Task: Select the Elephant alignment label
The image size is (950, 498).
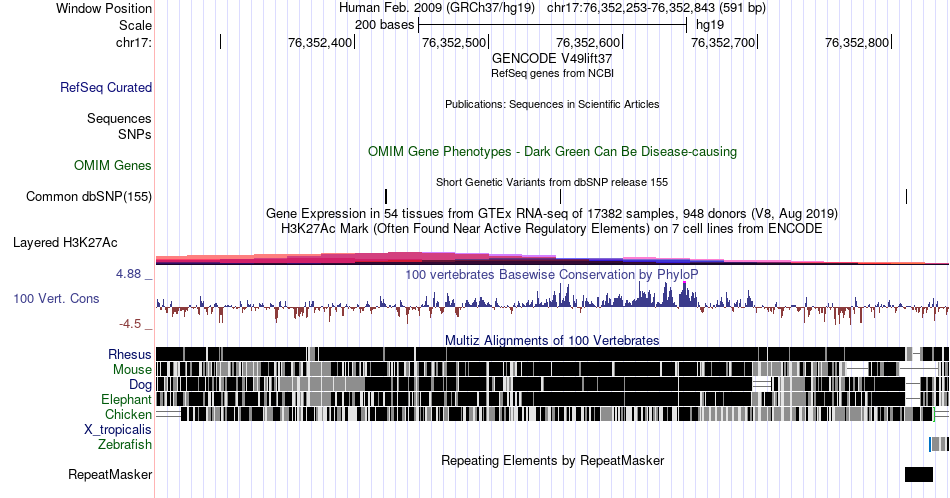Action: click(x=126, y=399)
